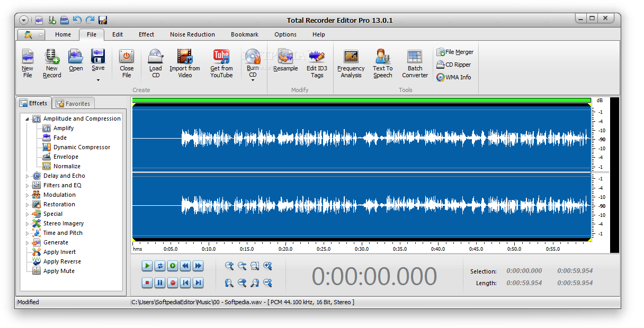Open the Batch Converter
644x328 pixels.
[415, 63]
